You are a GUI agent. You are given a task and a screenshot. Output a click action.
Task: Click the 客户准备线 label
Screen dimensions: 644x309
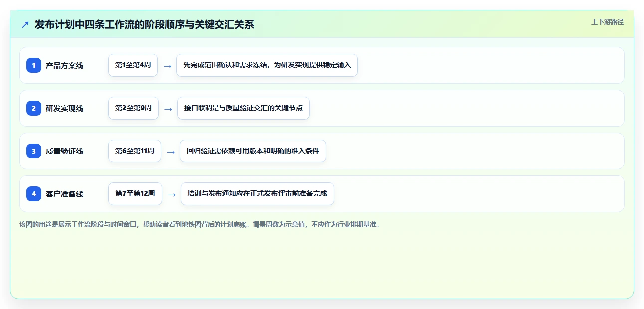coord(64,194)
